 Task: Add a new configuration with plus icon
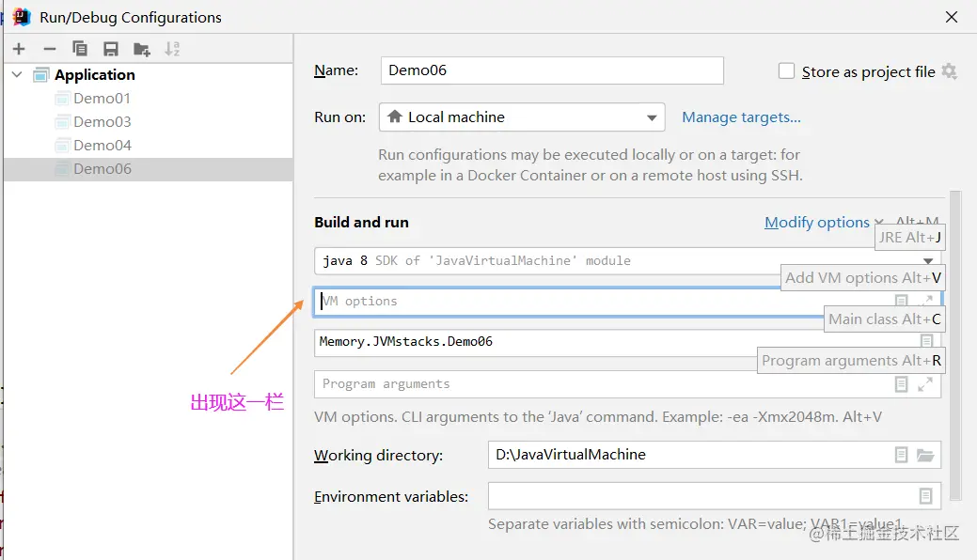point(19,49)
